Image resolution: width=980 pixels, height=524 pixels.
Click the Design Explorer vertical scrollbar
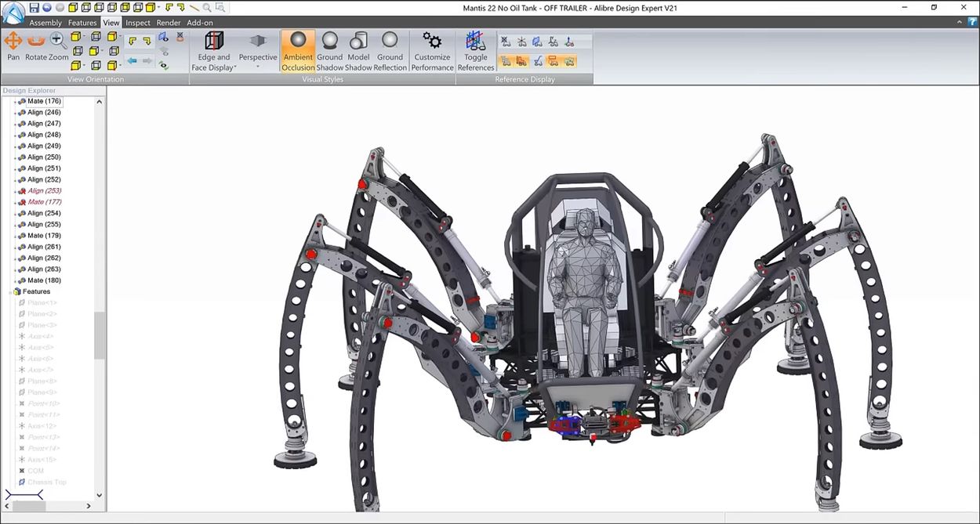click(x=100, y=335)
